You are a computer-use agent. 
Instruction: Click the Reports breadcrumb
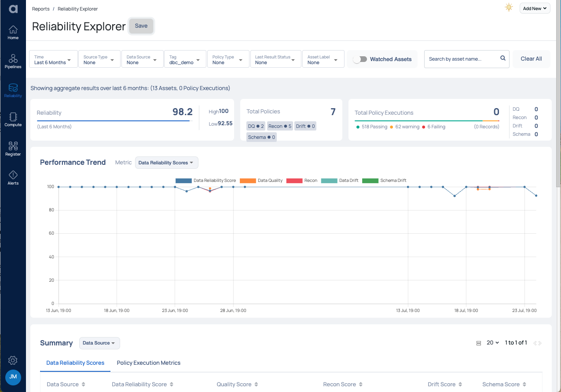click(x=41, y=9)
